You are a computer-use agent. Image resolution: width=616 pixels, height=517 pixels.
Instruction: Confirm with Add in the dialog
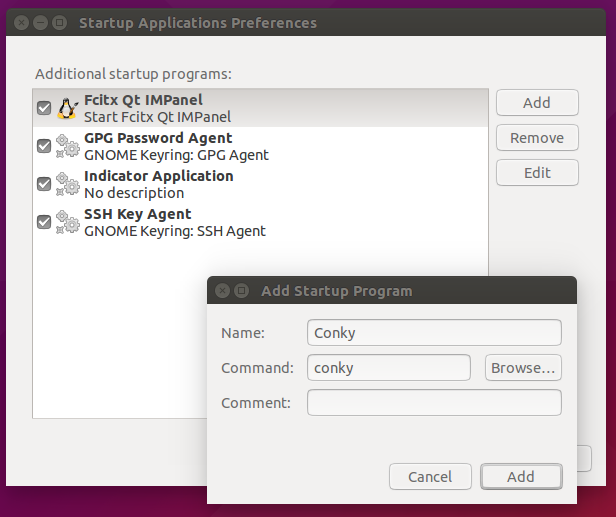[520, 477]
